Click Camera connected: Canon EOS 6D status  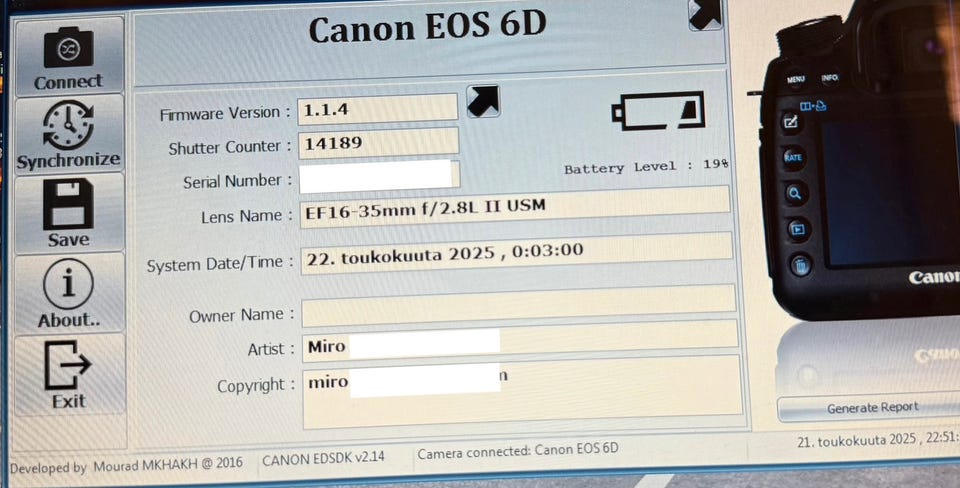(518, 452)
